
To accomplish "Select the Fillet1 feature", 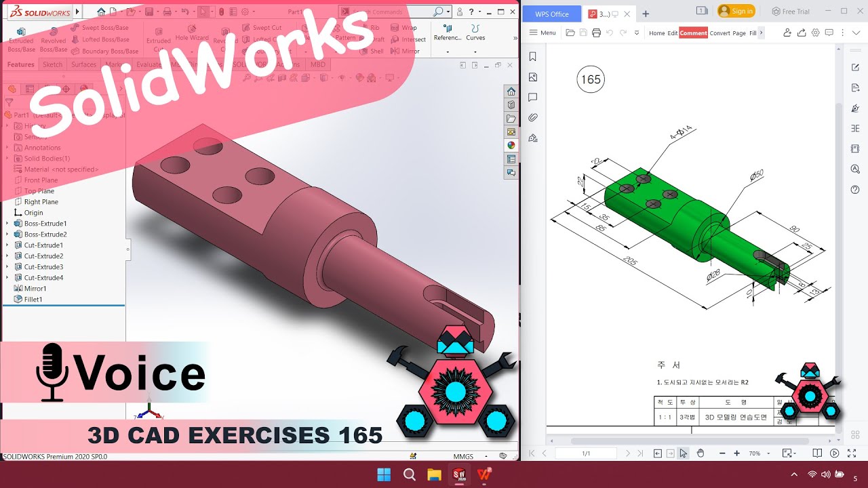I will tap(28, 299).
